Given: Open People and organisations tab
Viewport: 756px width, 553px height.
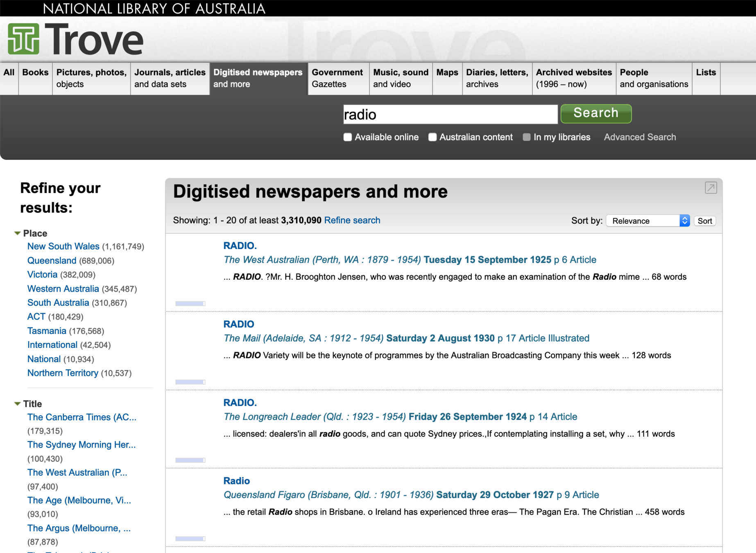Looking at the screenshot, I should (654, 78).
